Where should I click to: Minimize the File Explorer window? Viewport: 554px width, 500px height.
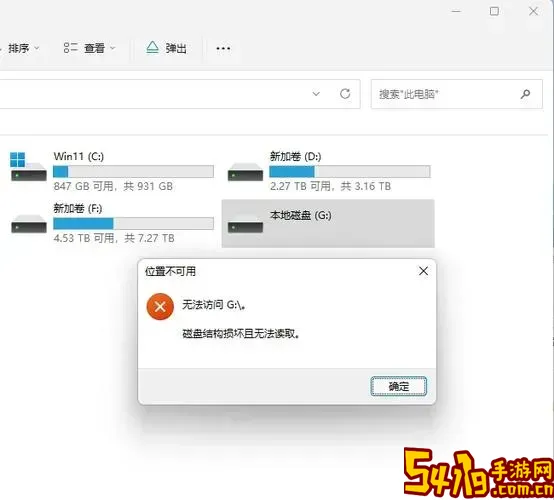point(456,11)
